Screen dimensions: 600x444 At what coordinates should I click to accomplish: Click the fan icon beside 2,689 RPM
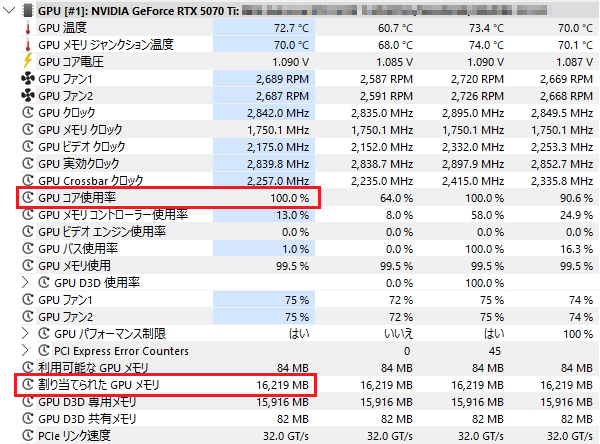click(28, 79)
